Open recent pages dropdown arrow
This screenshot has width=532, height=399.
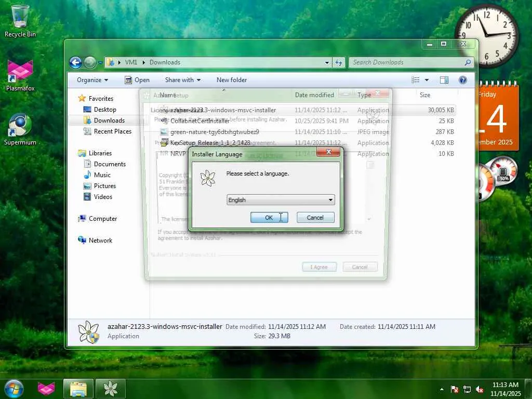[100, 63]
